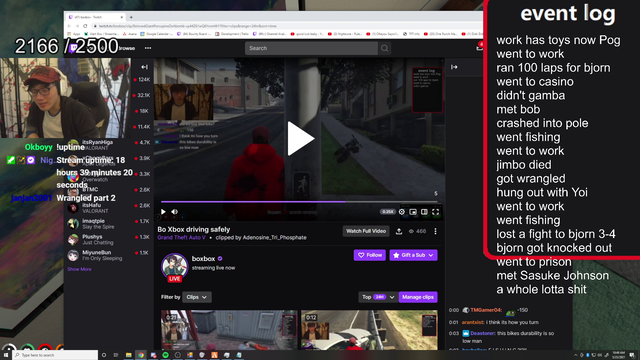The width and height of the screenshot is (640, 360).
Task: Expand the right chat panel arrow
Action: pyautogui.click(x=454, y=67)
